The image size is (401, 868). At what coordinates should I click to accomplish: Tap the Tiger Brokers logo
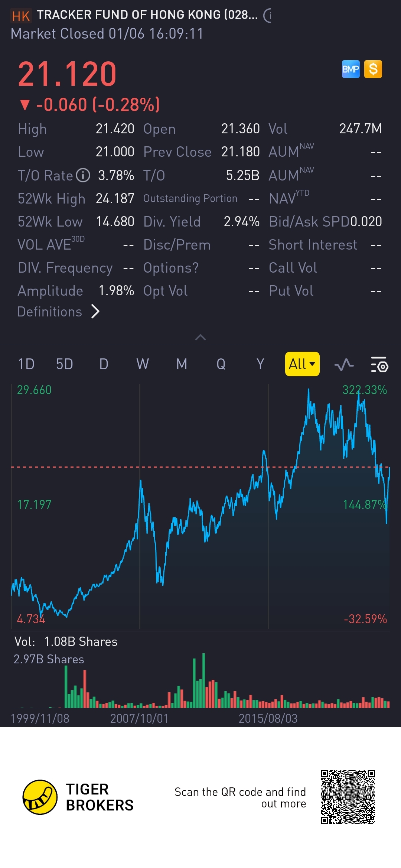click(40, 797)
